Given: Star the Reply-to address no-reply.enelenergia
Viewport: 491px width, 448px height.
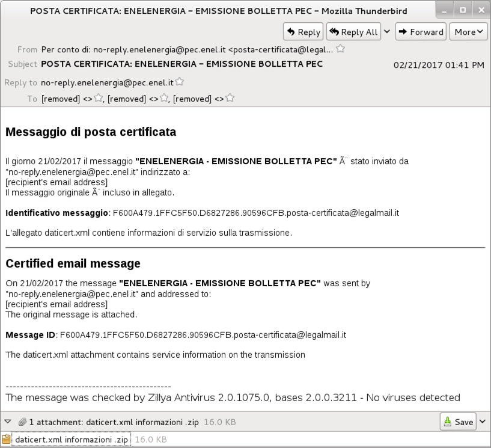Looking at the screenshot, I should tap(180, 82).
